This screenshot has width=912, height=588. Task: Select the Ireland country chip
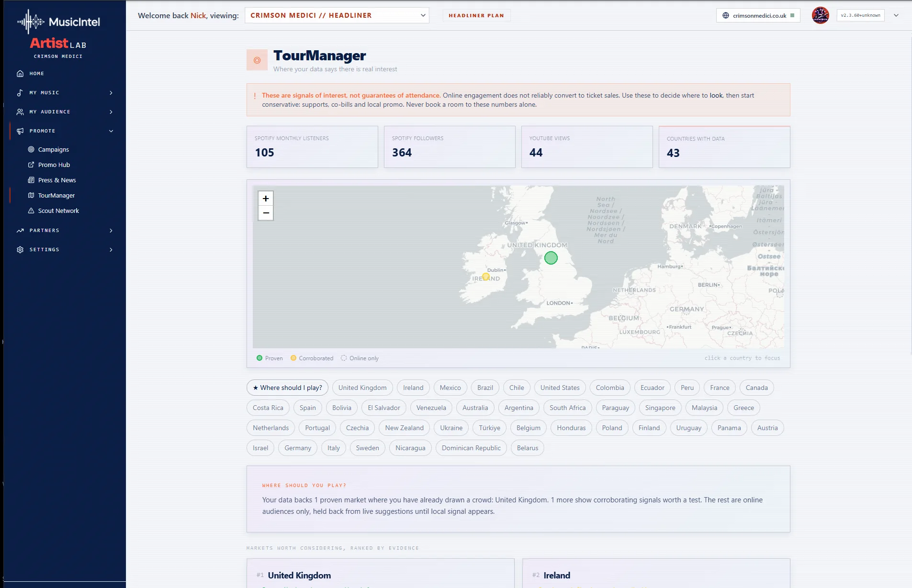(413, 388)
